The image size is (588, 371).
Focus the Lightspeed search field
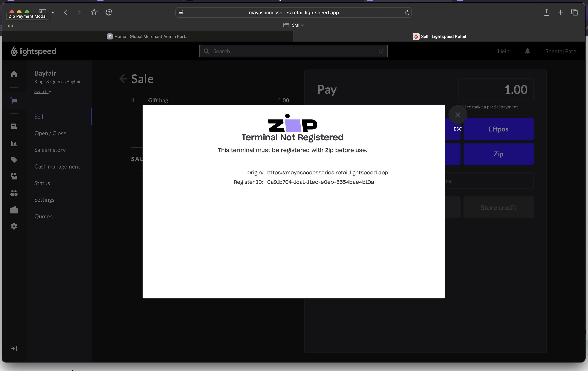coord(293,51)
